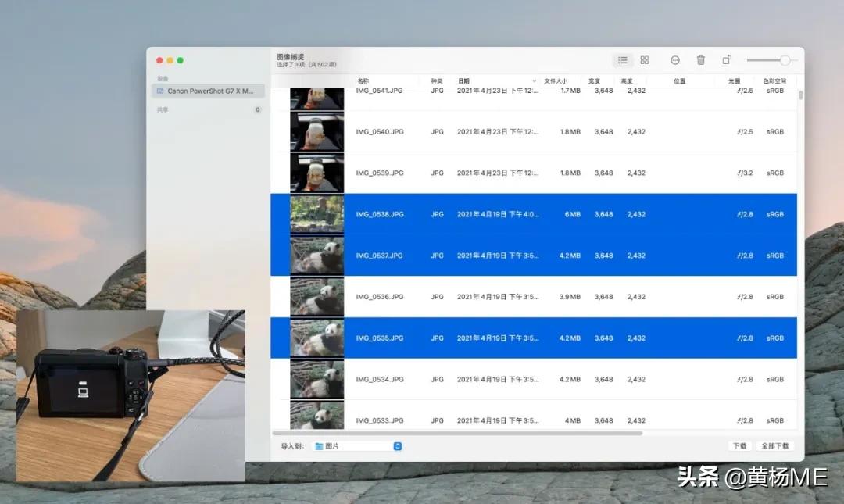The image size is (844, 504).
Task: Open the 导入到 destination dropdown
Action: tap(397, 445)
